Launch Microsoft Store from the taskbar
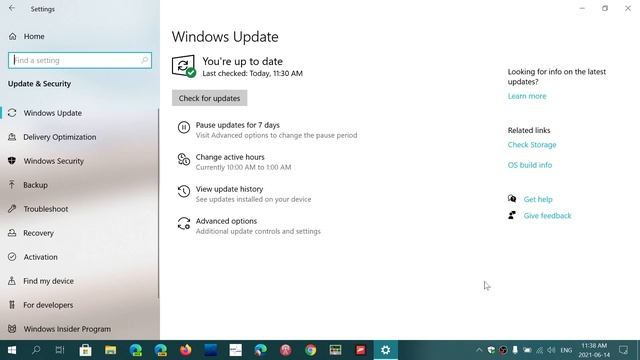Image resolution: width=640 pixels, height=360 pixels. [85, 350]
